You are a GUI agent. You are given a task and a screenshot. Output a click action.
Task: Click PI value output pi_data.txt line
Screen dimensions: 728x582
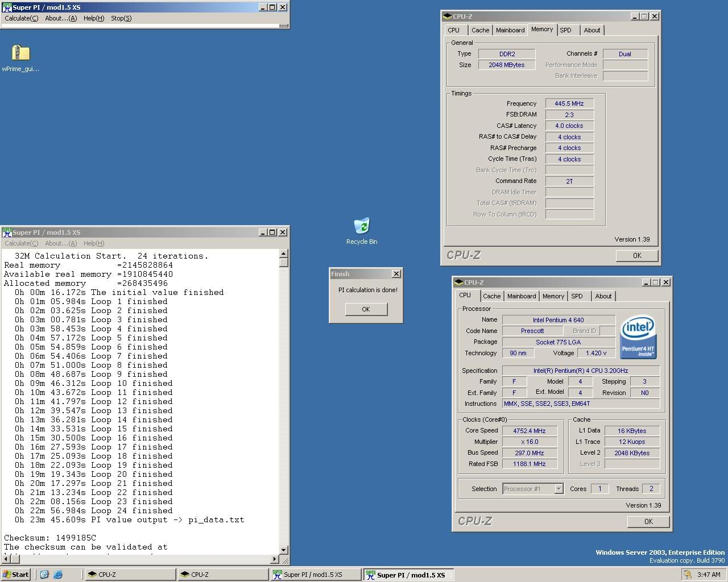(130, 519)
